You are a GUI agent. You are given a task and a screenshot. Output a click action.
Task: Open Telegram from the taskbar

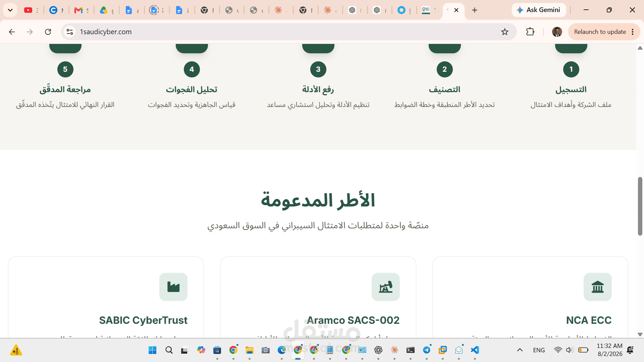click(x=427, y=350)
